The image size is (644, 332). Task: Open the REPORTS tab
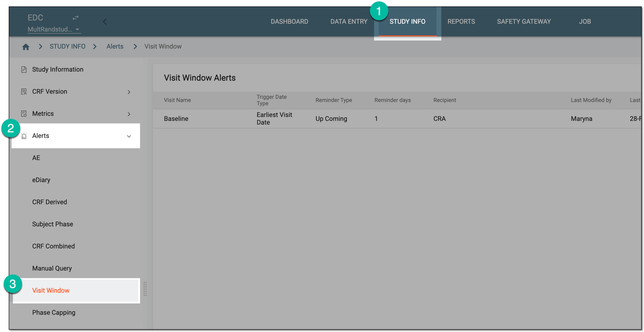(461, 21)
